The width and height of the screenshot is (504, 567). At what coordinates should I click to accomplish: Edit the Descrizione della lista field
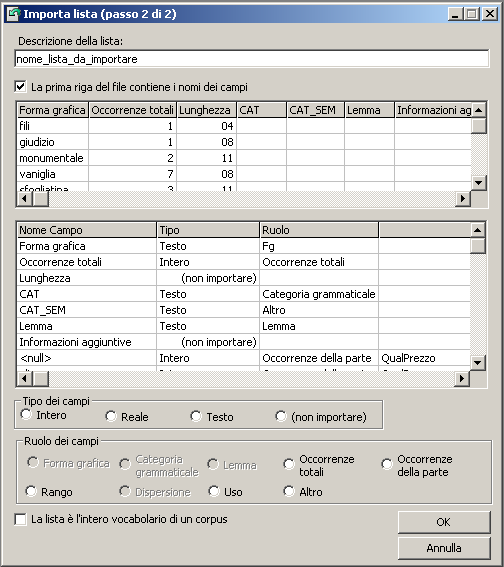point(252,59)
